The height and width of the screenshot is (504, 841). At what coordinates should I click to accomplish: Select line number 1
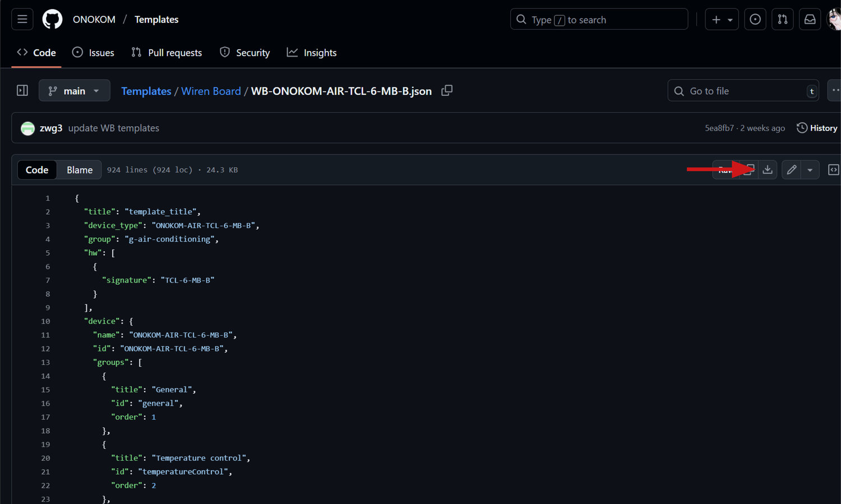tap(48, 198)
